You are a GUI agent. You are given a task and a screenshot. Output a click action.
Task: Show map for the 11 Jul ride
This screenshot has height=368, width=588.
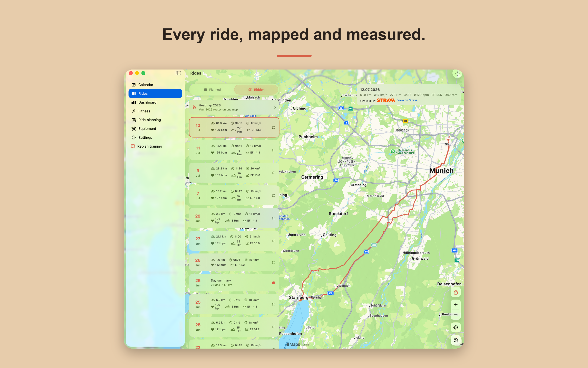[x=274, y=150]
